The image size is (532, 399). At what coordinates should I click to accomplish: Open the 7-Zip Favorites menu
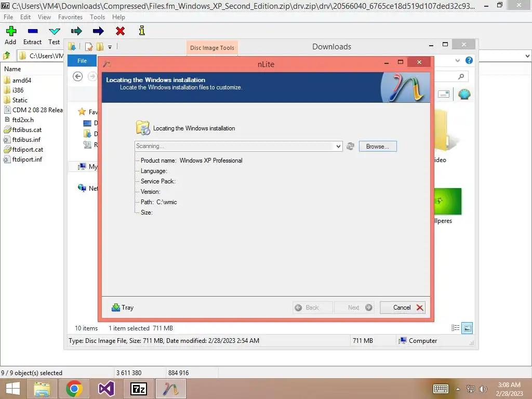click(x=70, y=17)
